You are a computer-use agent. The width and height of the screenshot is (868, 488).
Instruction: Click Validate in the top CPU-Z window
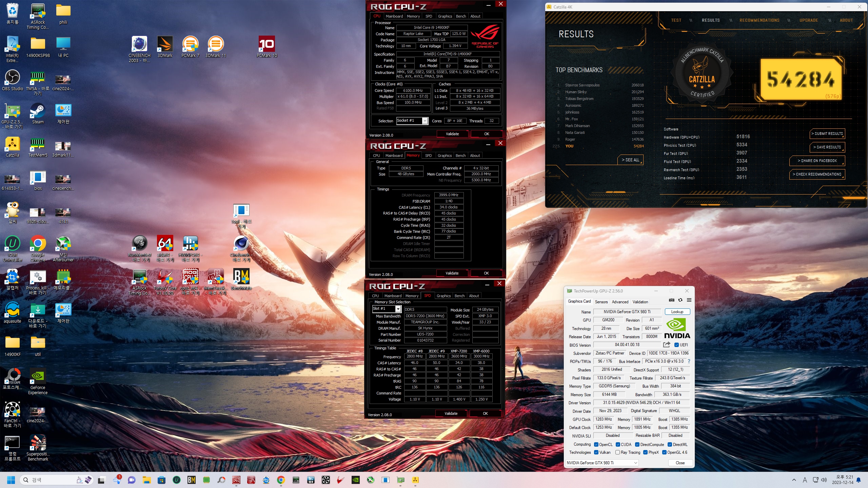(452, 134)
